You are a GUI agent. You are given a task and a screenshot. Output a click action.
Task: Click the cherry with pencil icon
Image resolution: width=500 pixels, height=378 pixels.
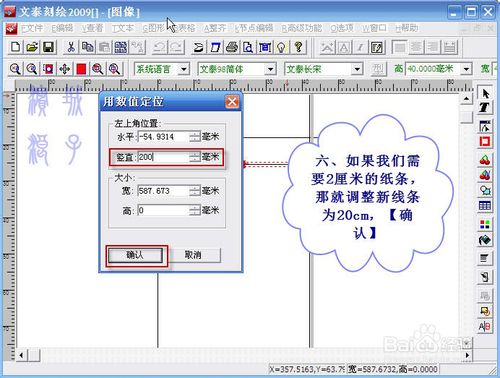[485, 175]
